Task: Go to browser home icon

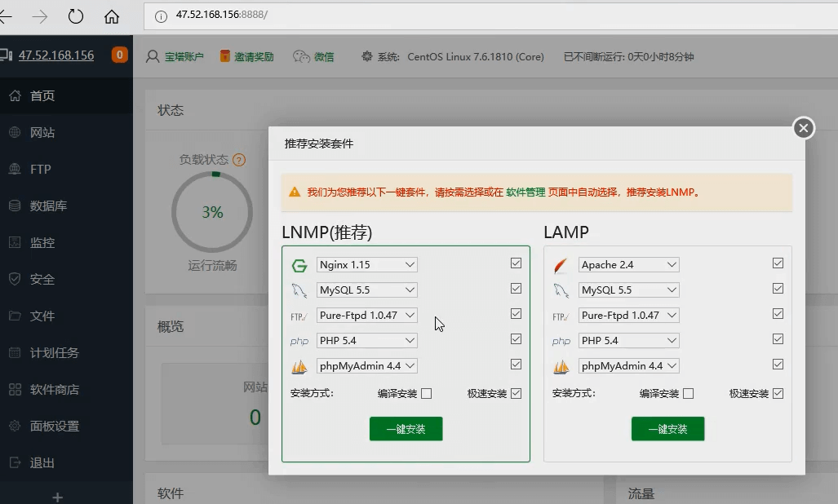Action: (111, 16)
